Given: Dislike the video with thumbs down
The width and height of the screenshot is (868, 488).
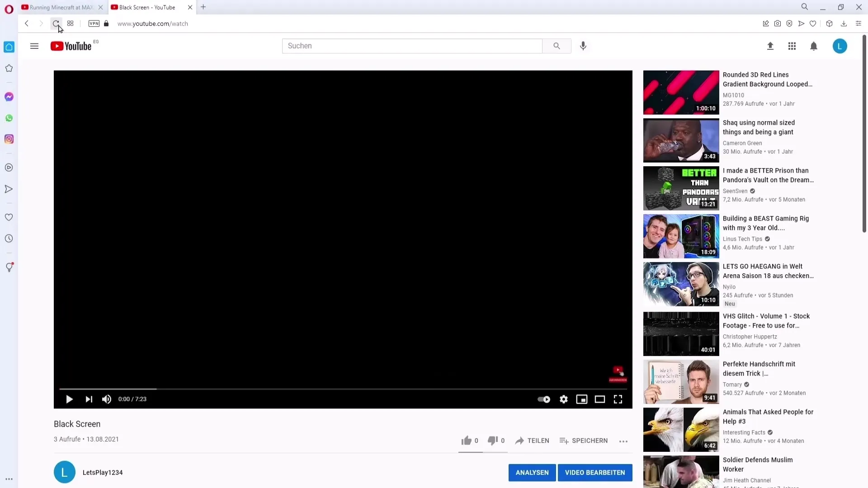Looking at the screenshot, I should point(493,441).
